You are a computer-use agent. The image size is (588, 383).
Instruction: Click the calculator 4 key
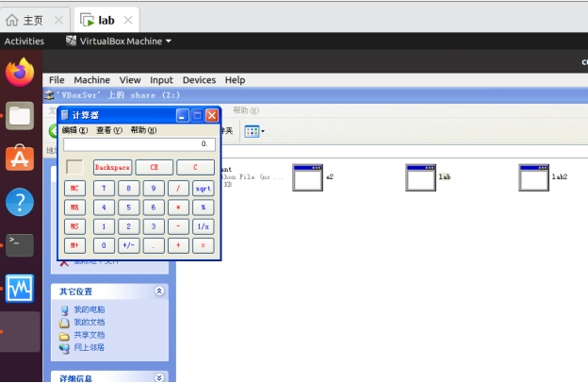(x=104, y=208)
